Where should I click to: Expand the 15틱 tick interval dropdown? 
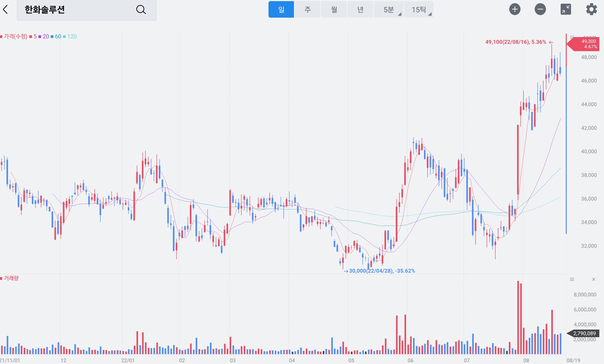pos(419,10)
